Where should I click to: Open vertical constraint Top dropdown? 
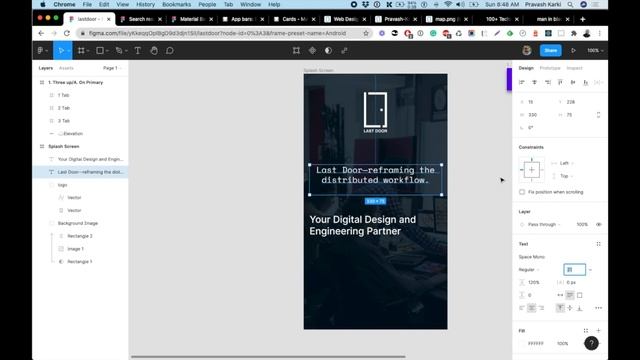point(567,176)
